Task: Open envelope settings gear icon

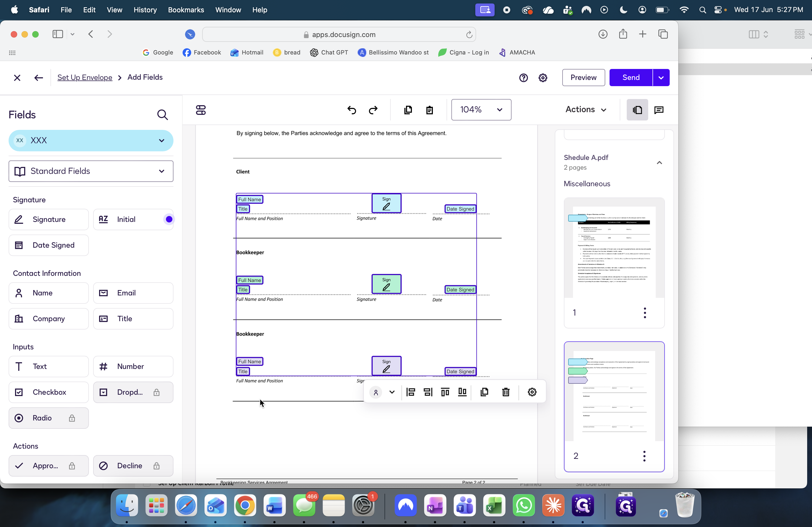Action: pyautogui.click(x=543, y=78)
